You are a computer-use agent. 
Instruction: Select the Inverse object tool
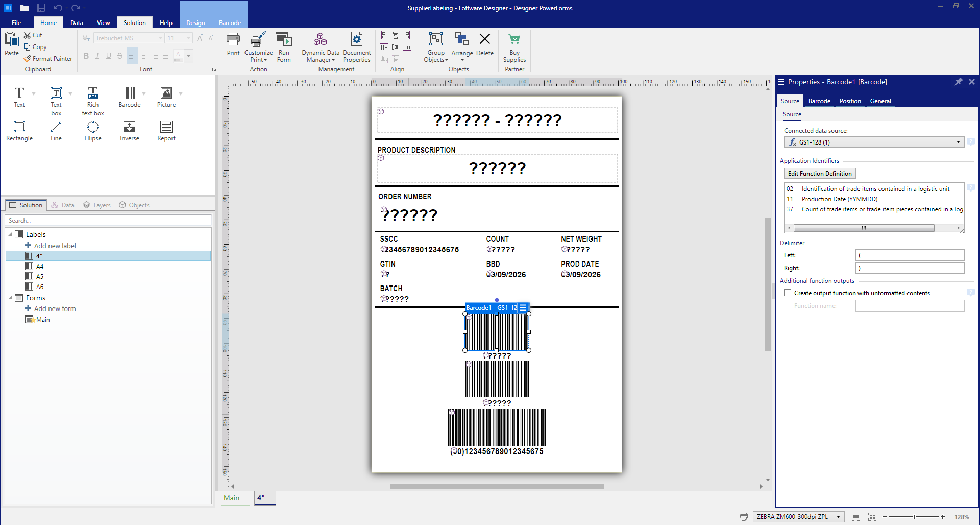pyautogui.click(x=130, y=131)
